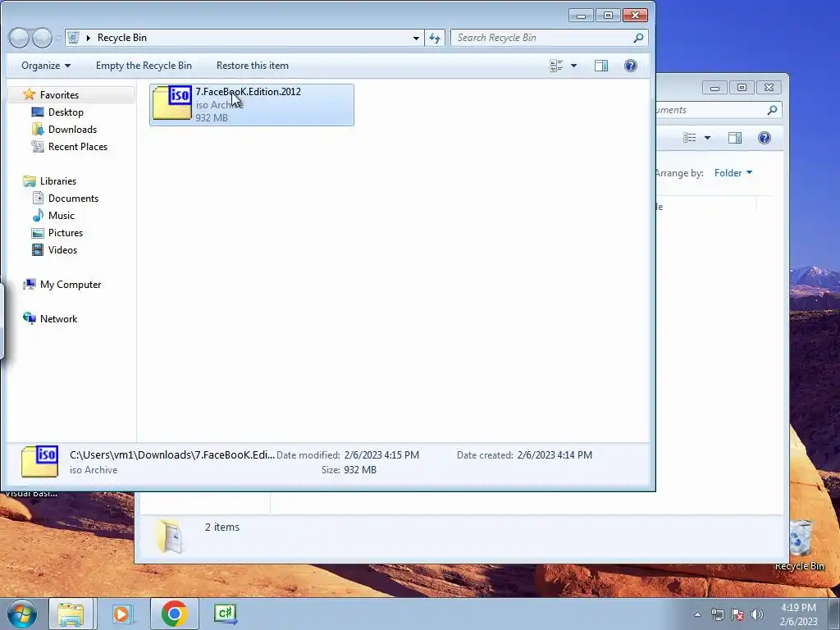
Task: Click the search magnifier in Recycle Bin
Action: coord(638,38)
